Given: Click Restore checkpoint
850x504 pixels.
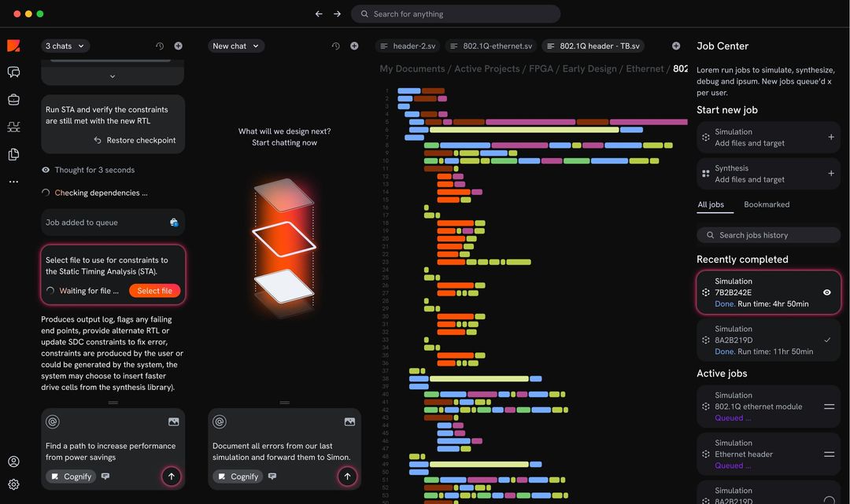Looking at the screenshot, I should coord(135,140).
